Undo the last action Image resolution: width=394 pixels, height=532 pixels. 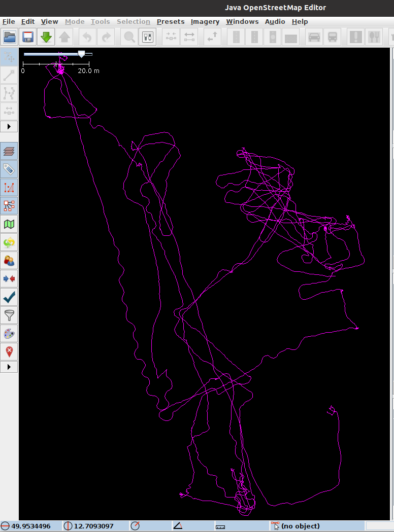[87, 37]
